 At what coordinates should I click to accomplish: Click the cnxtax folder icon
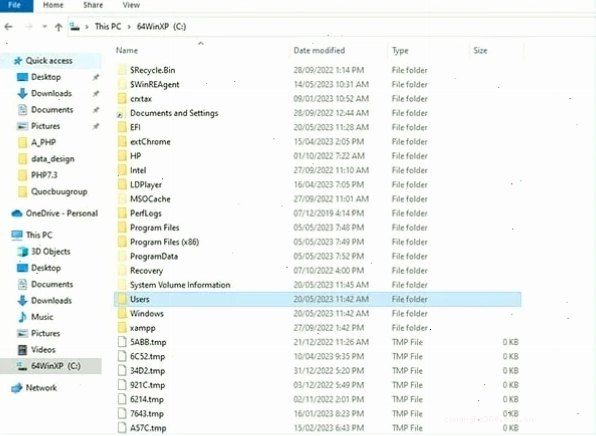(122, 99)
